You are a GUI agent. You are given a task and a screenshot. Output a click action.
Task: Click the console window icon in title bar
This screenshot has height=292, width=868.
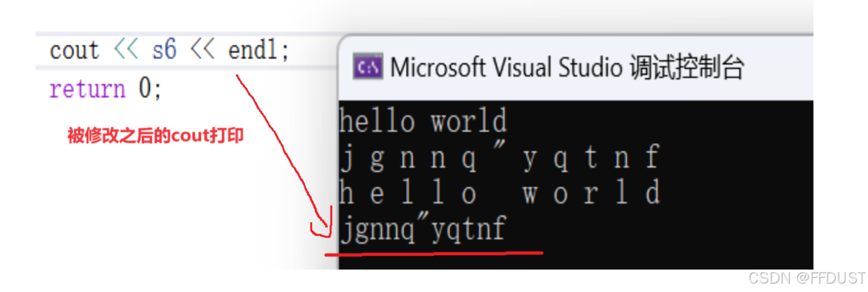tap(368, 67)
